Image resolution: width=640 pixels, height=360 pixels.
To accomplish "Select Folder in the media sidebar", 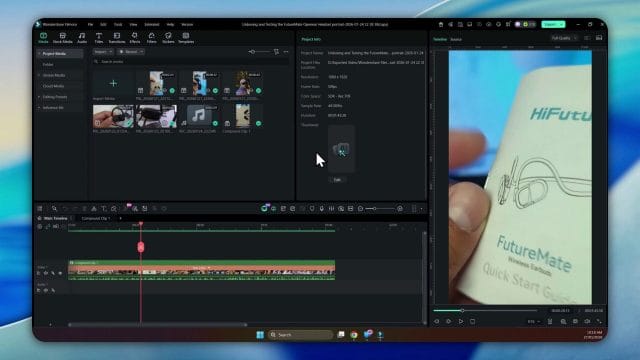I will 48,64.
